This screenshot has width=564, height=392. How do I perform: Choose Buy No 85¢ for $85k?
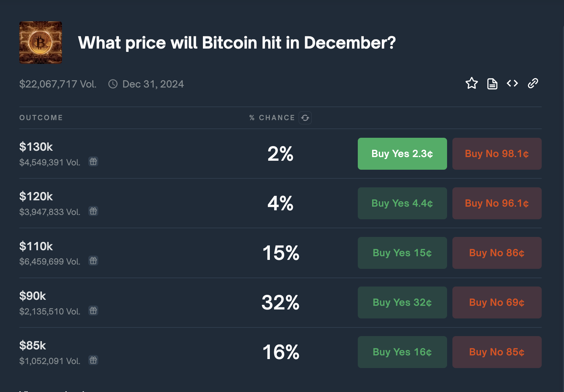(497, 352)
